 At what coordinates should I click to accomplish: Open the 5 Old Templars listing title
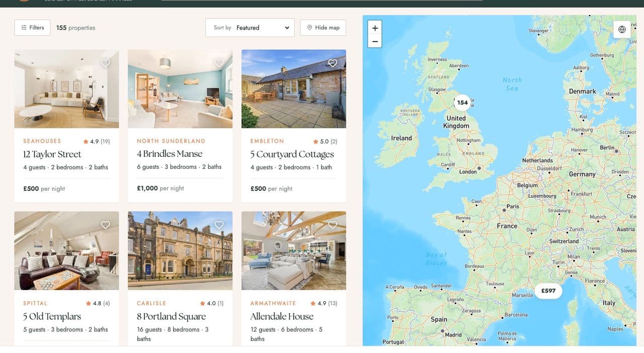(52, 316)
